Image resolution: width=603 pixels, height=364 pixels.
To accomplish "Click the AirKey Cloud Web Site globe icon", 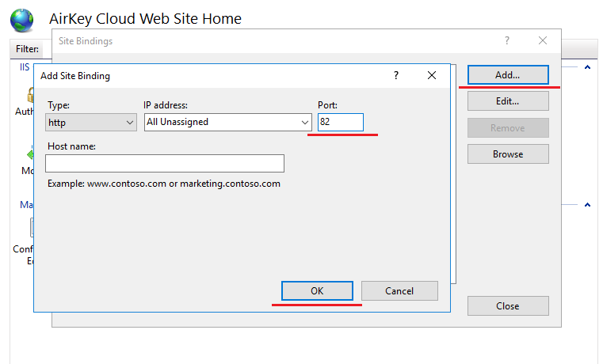I will [x=21, y=19].
